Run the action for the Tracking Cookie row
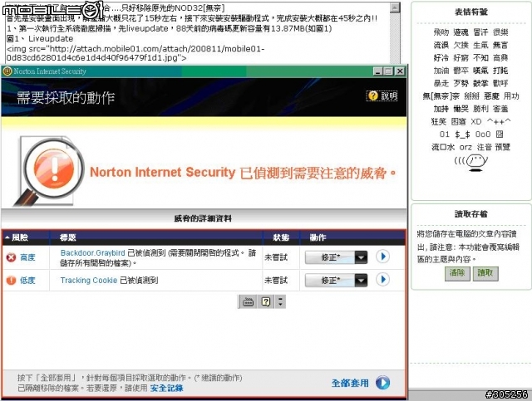Screen dimensions: 532x401 [x=382, y=280]
